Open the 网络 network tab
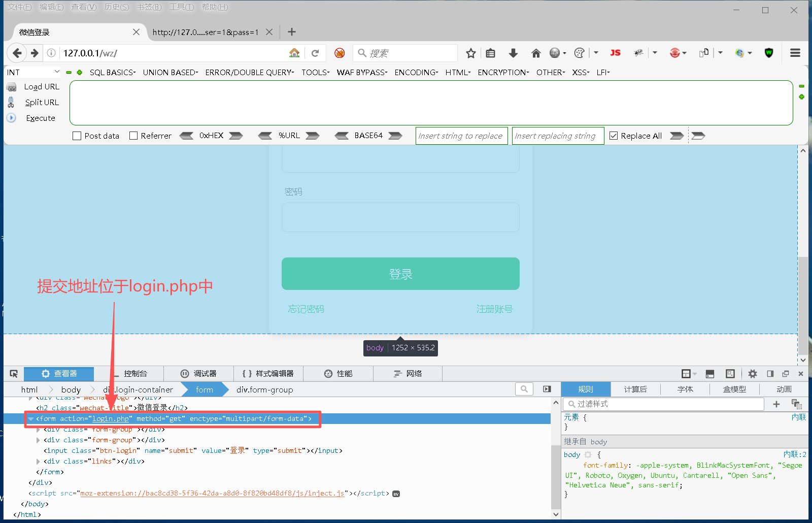Screen dimensions: 812x523 tap(408, 374)
